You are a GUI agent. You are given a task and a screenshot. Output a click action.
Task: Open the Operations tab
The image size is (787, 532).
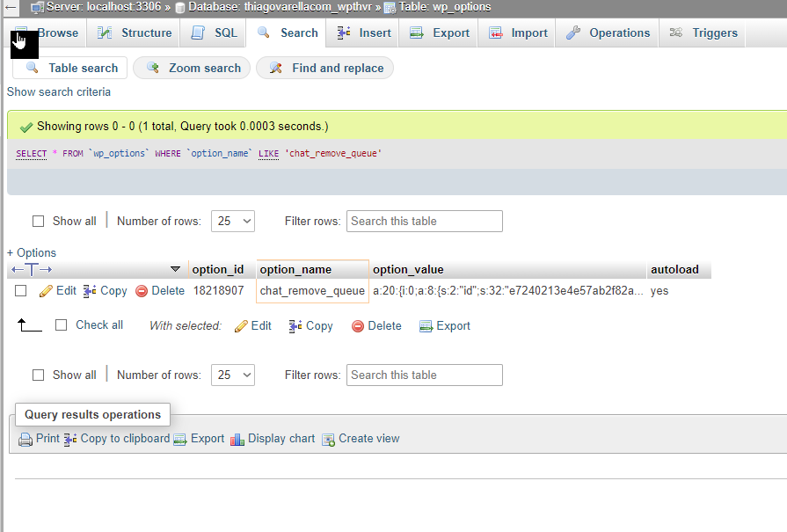click(608, 33)
